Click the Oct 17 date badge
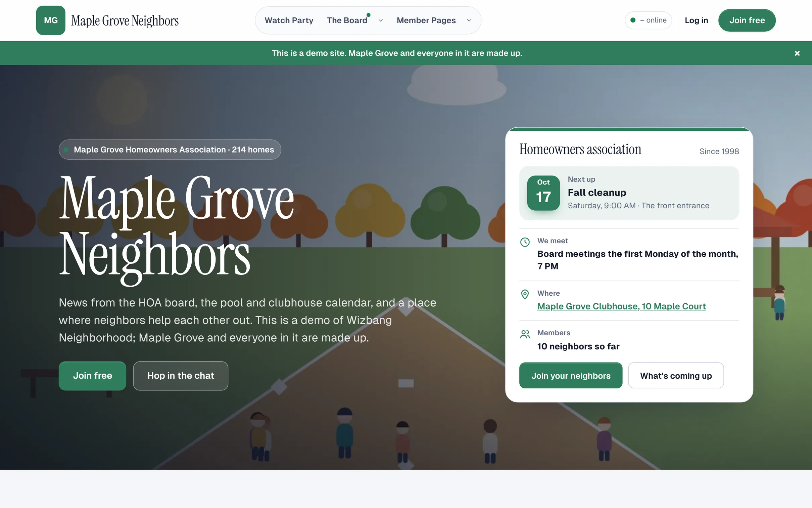The height and width of the screenshot is (508, 812). 543,193
